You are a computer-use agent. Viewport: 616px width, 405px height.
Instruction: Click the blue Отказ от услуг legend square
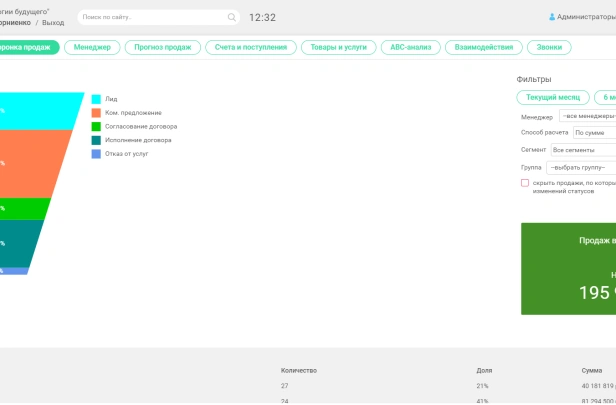(x=96, y=154)
